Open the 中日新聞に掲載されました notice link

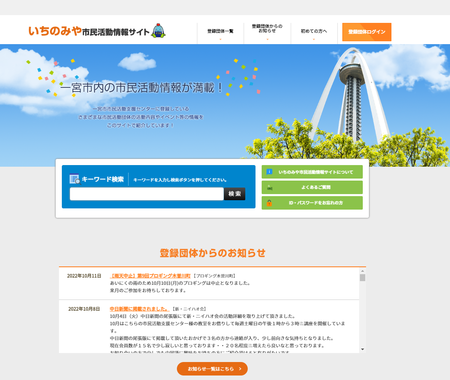click(139, 309)
